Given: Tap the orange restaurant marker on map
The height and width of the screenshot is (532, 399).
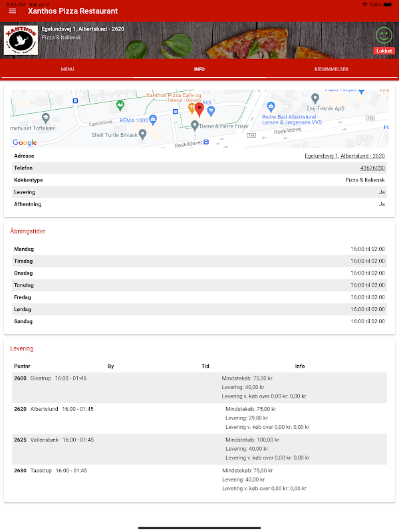Looking at the screenshot, I should [x=192, y=108].
